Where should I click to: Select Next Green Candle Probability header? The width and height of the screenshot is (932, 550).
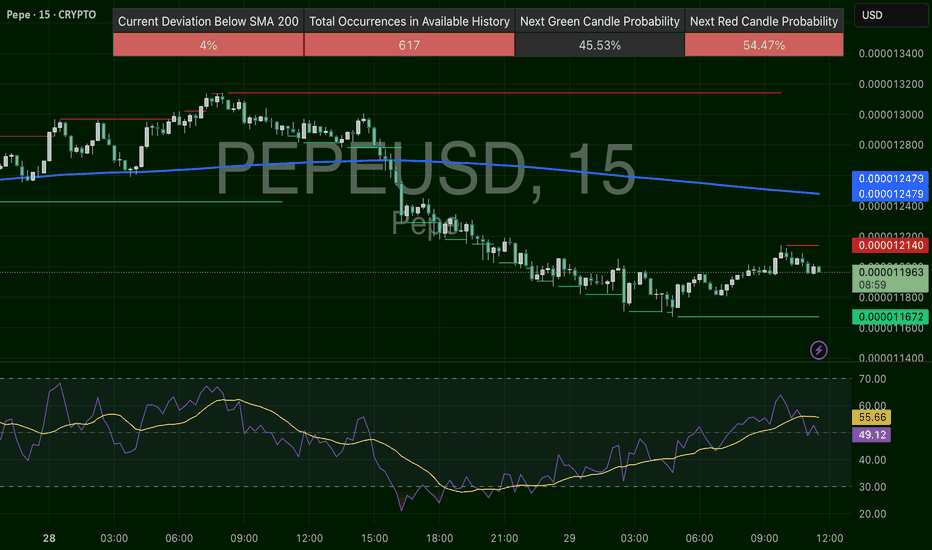click(x=600, y=21)
